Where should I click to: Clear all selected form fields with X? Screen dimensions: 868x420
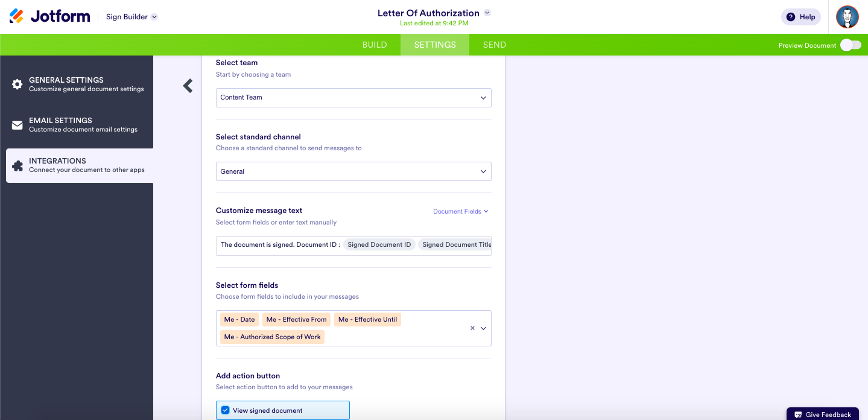pos(473,328)
